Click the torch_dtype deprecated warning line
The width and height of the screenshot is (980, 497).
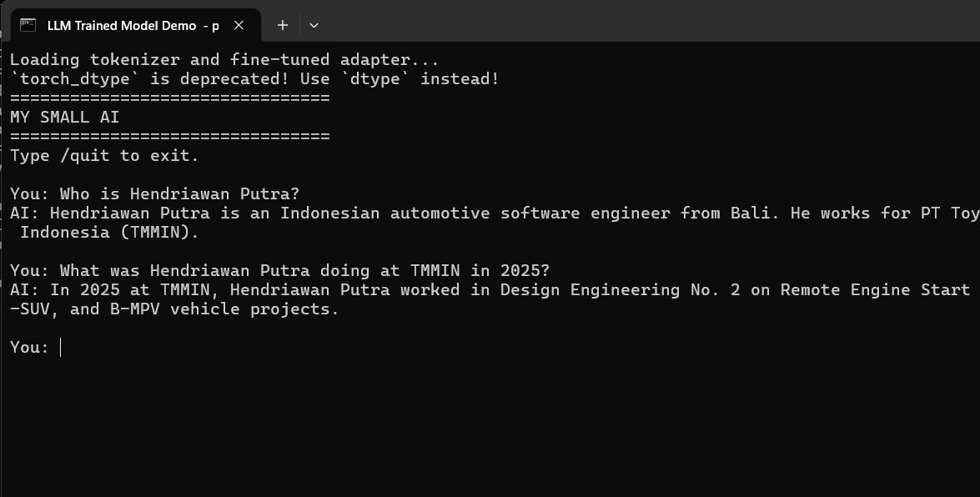(x=254, y=79)
